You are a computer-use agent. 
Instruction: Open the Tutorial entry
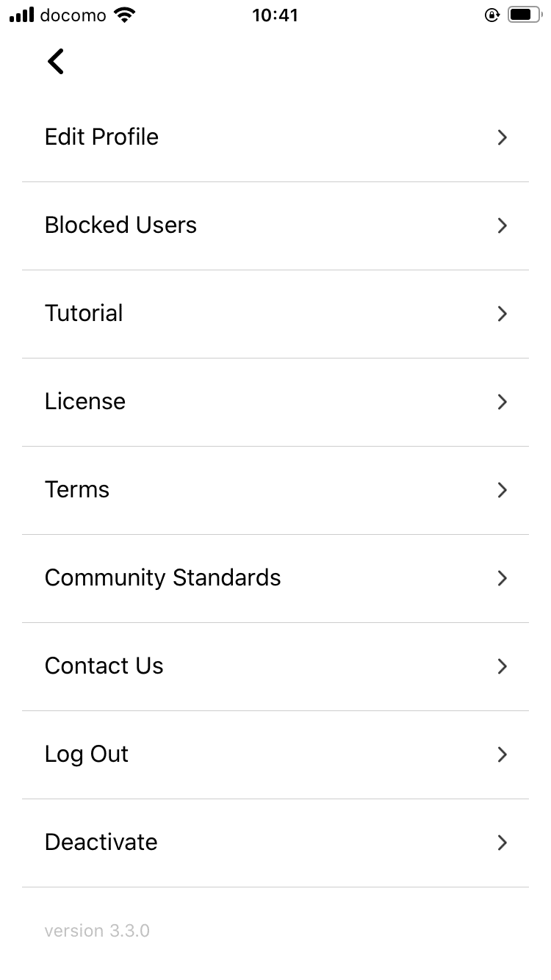(x=275, y=314)
